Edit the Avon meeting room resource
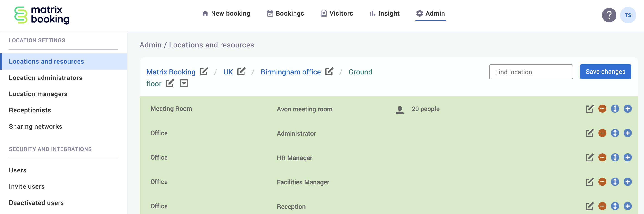The image size is (644, 214). click(x=589, y=109)
